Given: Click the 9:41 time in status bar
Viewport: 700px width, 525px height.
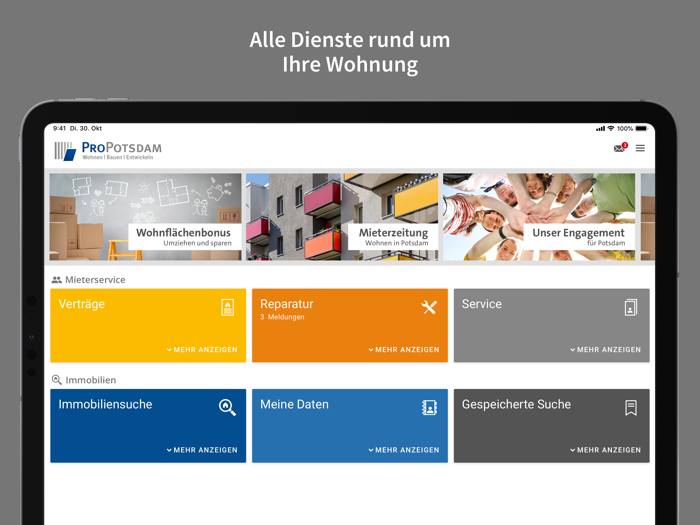Looking at the screenshot, I should (59, 129).
